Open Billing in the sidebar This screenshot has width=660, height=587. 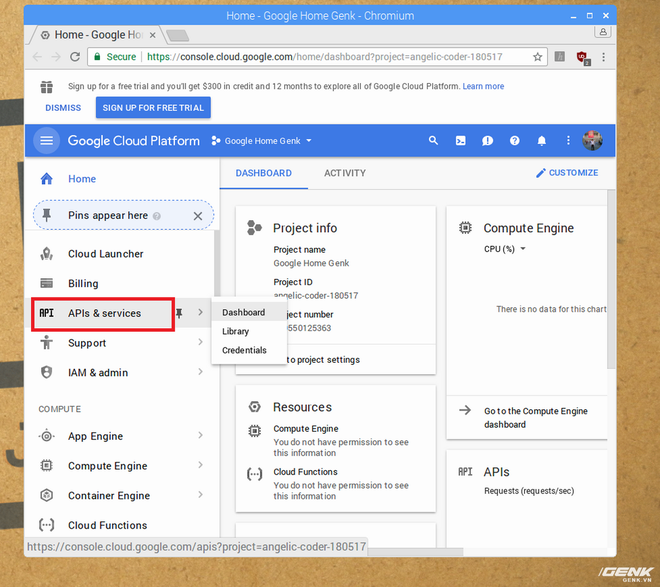[x=83, y=283]
